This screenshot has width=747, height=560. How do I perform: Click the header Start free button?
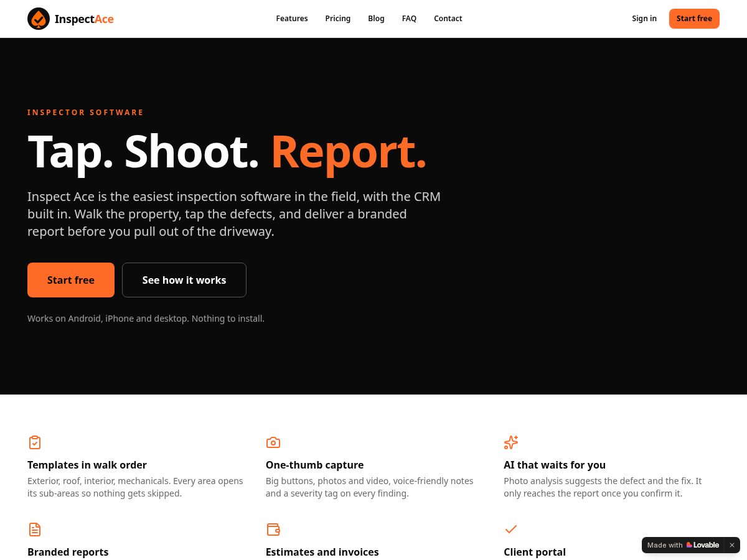[x=694, y=19]
